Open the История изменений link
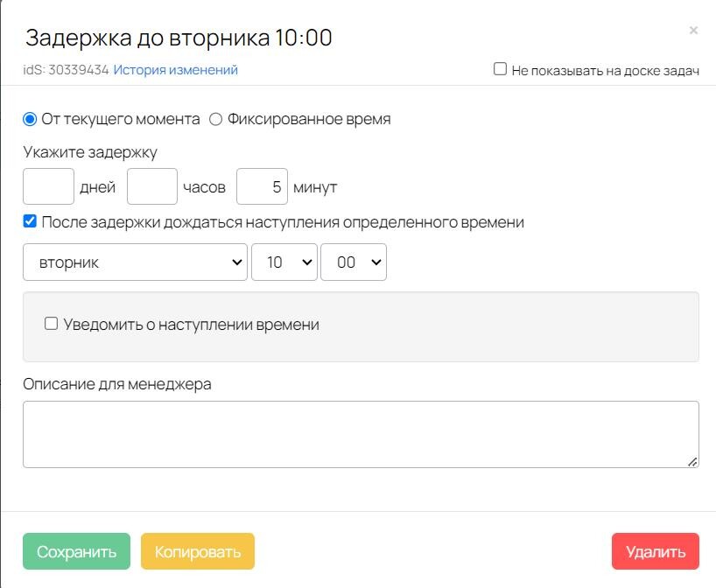This screenshot has width=716, height=588. click(x=175, y=70)
